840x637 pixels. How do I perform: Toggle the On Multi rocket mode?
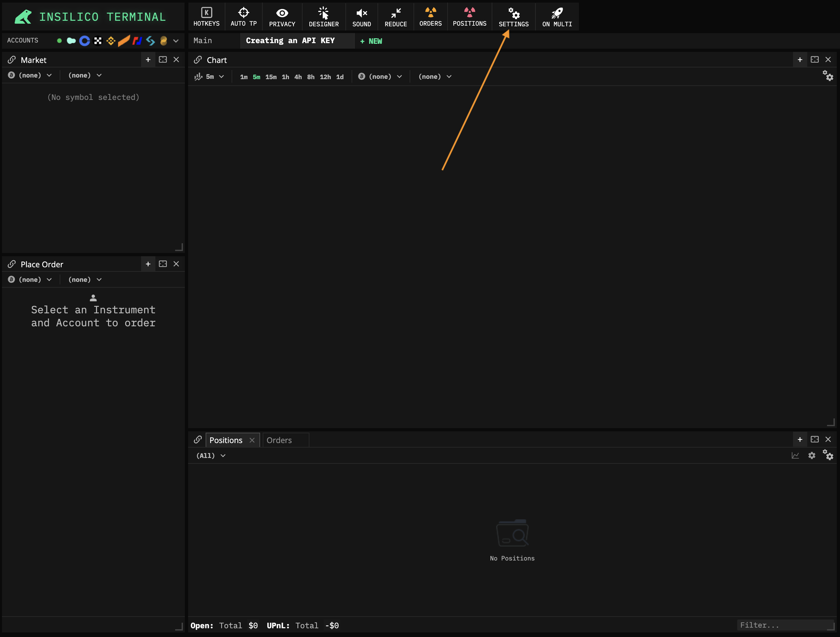tap(557, 13)
